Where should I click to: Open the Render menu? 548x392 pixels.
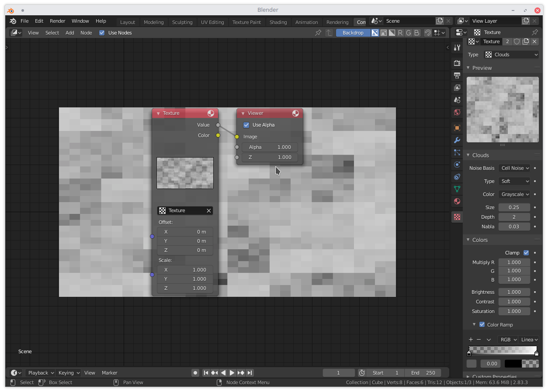(x=57, y=21)
